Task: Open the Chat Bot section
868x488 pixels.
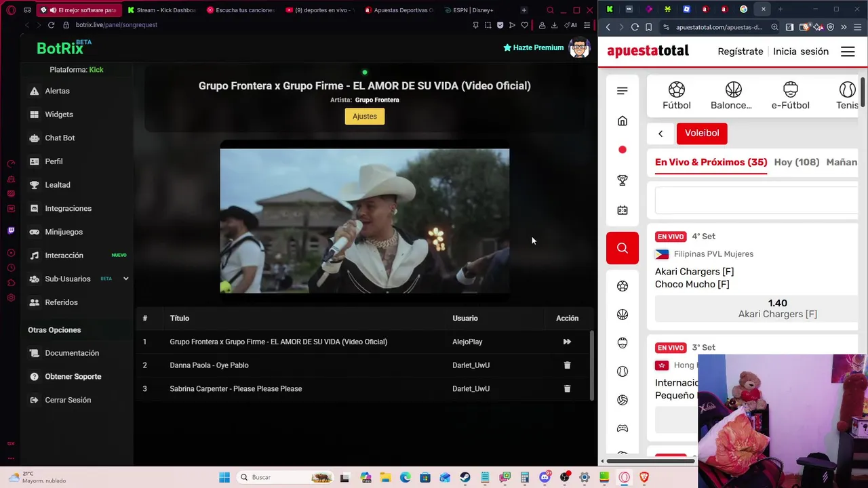Action: click(60, 138)
